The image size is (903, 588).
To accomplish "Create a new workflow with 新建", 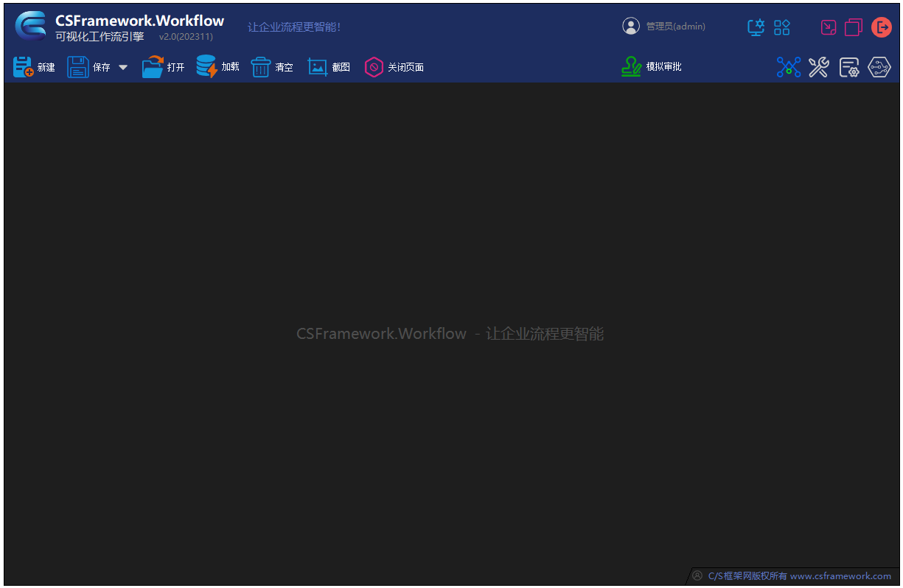I will [x=34, y=66].
